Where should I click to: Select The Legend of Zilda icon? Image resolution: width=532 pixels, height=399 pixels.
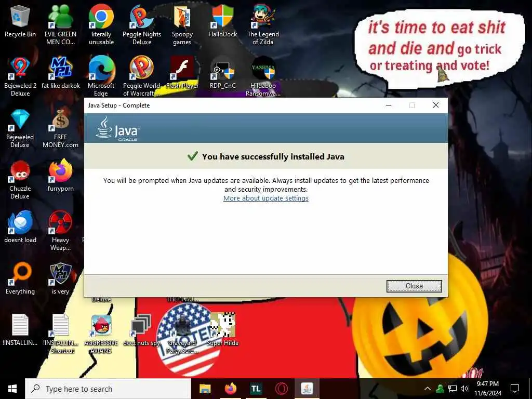[x=263, y=24]
